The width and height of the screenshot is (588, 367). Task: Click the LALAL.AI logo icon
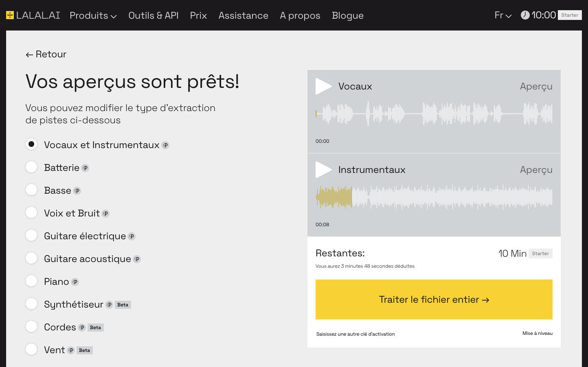point(10,15)
